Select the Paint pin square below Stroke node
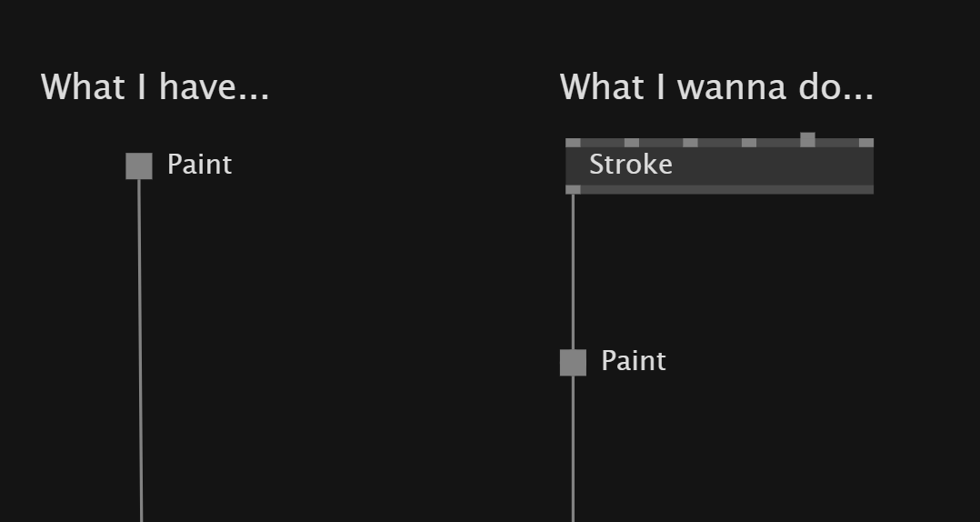This screenshot has width=980, height=522. [x=573, y=363]
